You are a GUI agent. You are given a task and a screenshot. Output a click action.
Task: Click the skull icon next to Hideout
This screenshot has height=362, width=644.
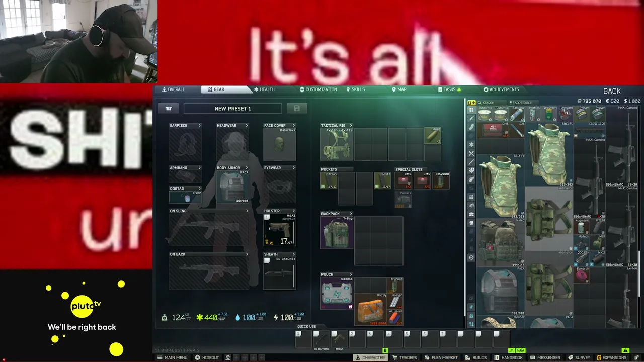(228, 357)
